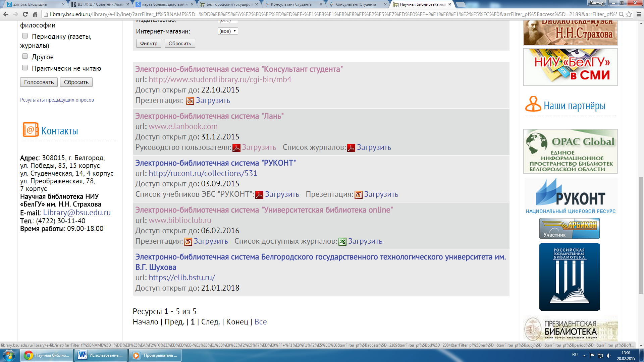Reload the page with the refresh icon

[25, 14]
